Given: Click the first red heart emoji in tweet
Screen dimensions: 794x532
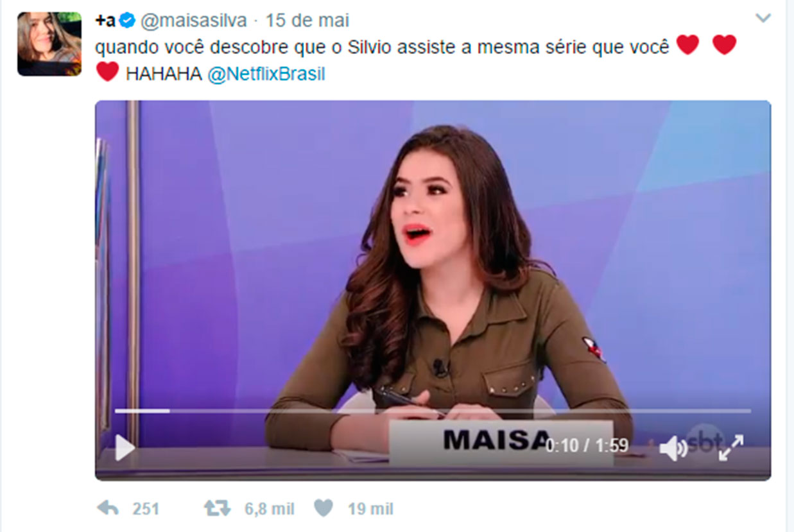Looking at the screenshot, I should point(688,45).
